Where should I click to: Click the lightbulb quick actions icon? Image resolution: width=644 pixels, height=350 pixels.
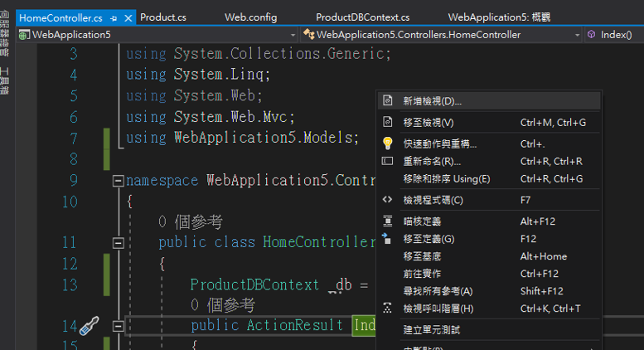387,143
